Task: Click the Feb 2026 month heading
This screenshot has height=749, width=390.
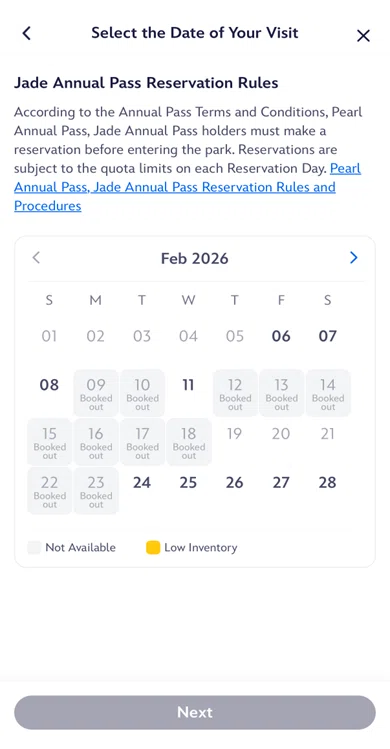Action: [195, 258]
